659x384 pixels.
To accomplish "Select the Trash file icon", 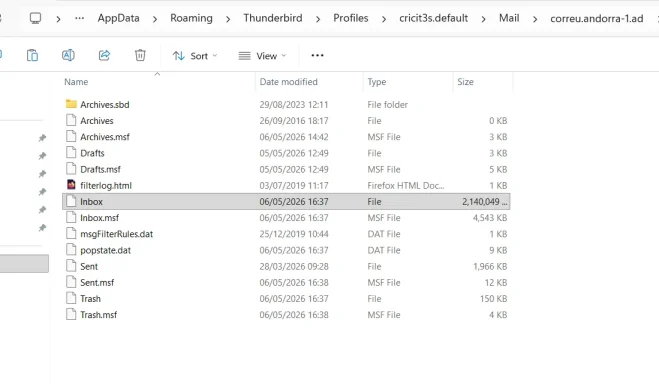I will coord(71,298).
